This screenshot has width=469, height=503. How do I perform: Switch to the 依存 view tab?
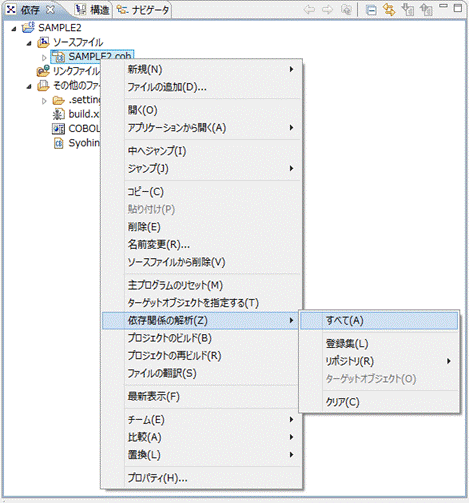point(30,10)
